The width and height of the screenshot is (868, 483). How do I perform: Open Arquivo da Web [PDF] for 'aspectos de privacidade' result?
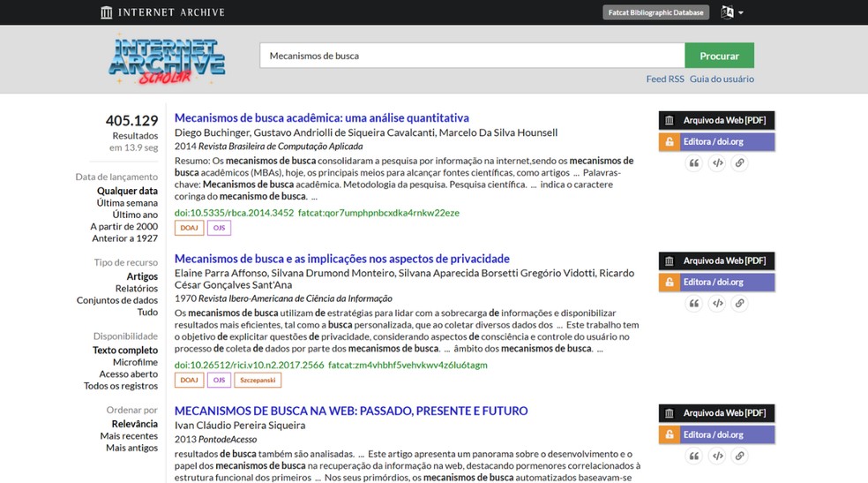click(716, 260)
